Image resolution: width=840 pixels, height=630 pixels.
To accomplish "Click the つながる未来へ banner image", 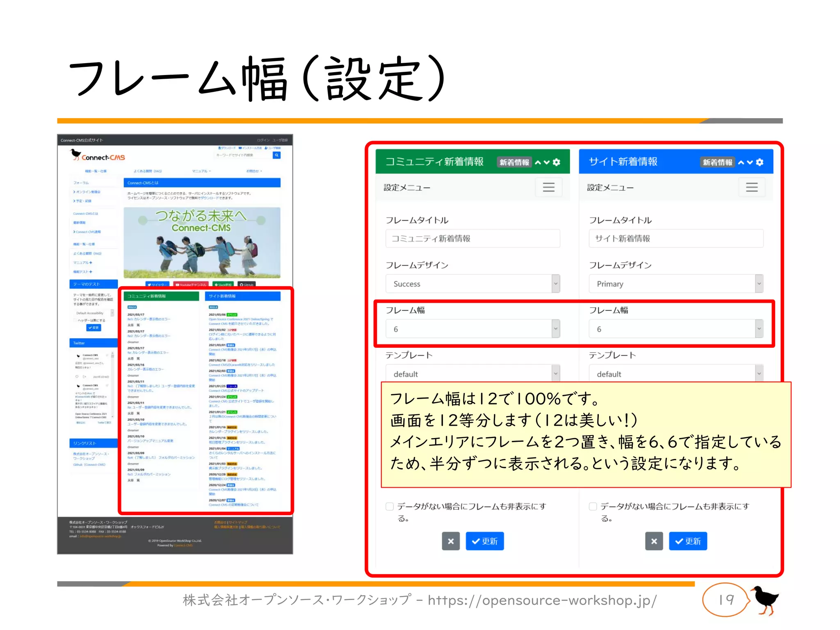I will tap(202, 242).
